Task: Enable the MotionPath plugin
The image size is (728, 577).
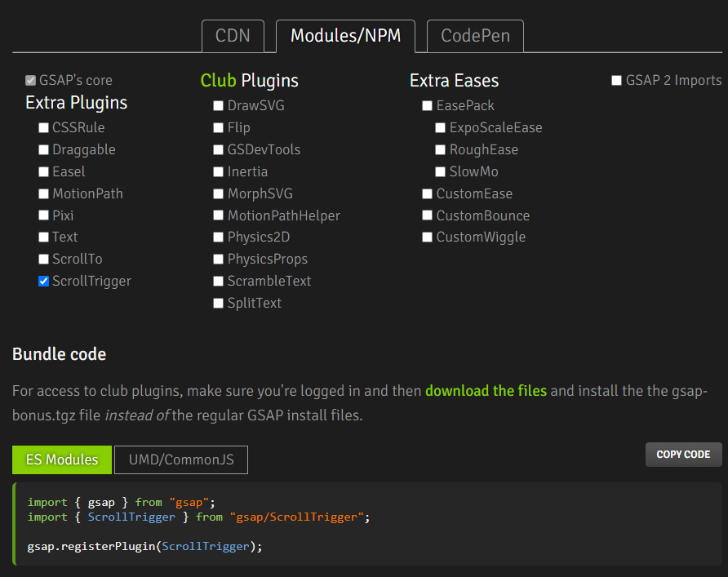Action: (44, 194)
